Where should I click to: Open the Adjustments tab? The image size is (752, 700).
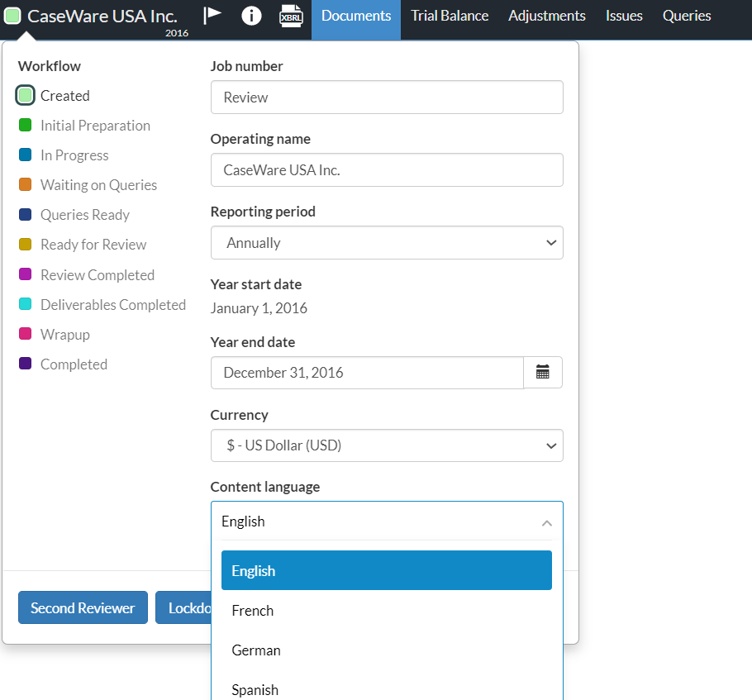pos(547,16)
